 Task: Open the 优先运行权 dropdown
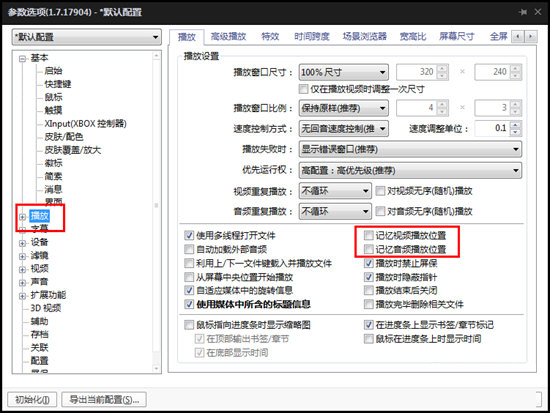[410, 171]
